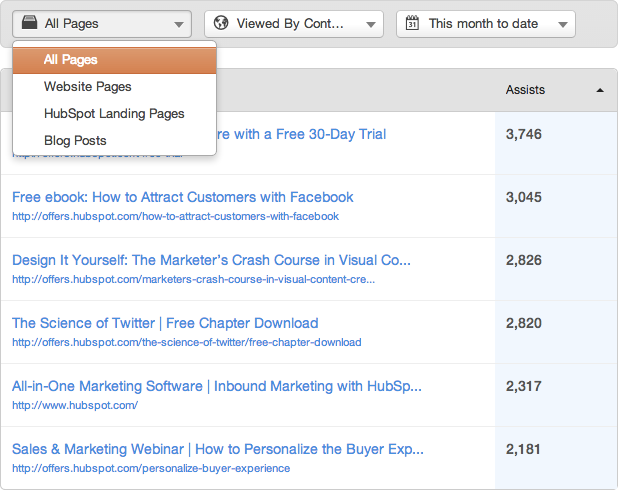Open the Free ebook Facebook customers link
The image size is (618, 490).
click(182, 197)
